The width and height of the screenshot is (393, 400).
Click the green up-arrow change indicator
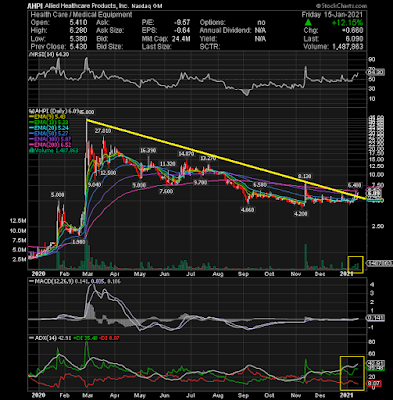tap(309, 23)
